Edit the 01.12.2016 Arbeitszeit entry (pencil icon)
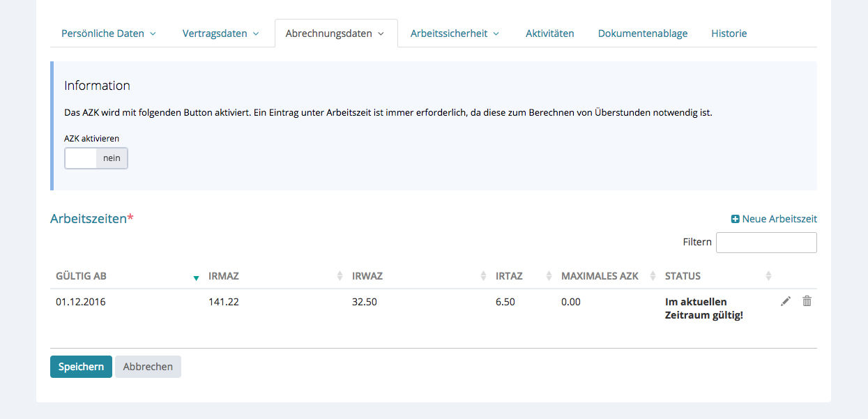Image resolution: width=868 pixels, height=419 pixels. pos(786,301)
